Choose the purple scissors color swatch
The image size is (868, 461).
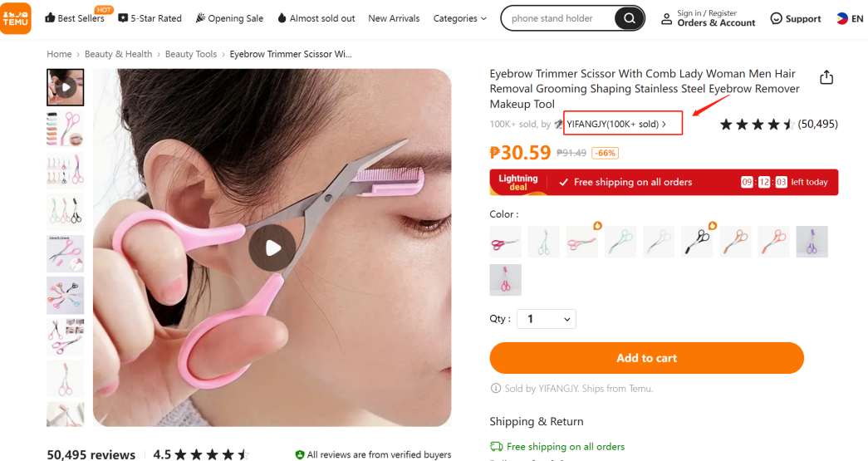tap(812, 242)
